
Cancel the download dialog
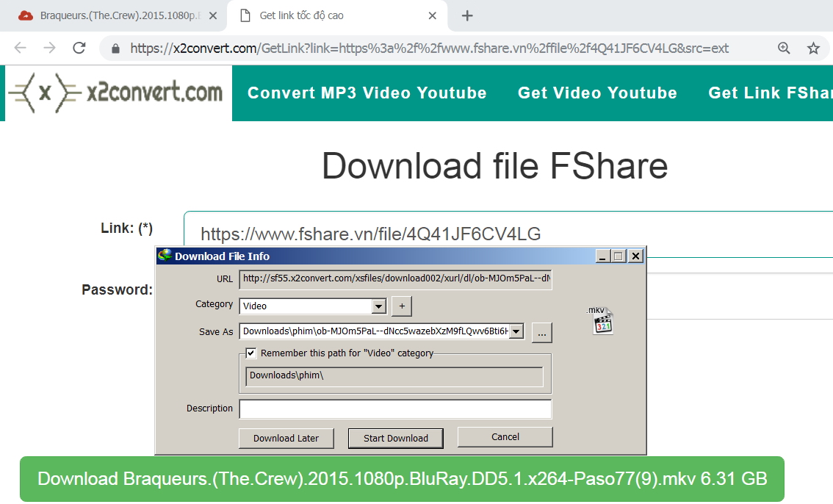pyautogui.click(x=505, y=437)
